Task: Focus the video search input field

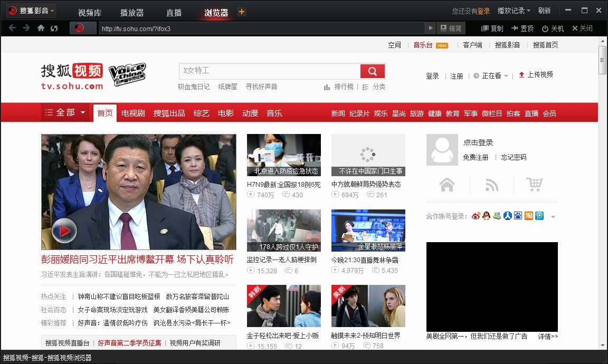Action: pos(270,71)
